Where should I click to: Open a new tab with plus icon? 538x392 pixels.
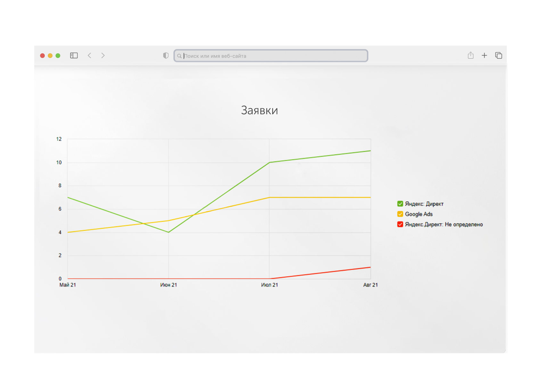click(x=484, y=56)
